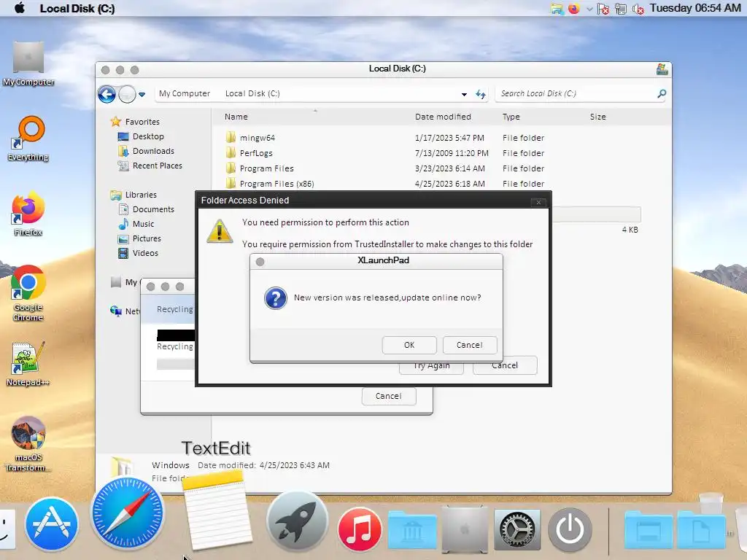Open the Everything desktop shortcut

pos(28,139)
